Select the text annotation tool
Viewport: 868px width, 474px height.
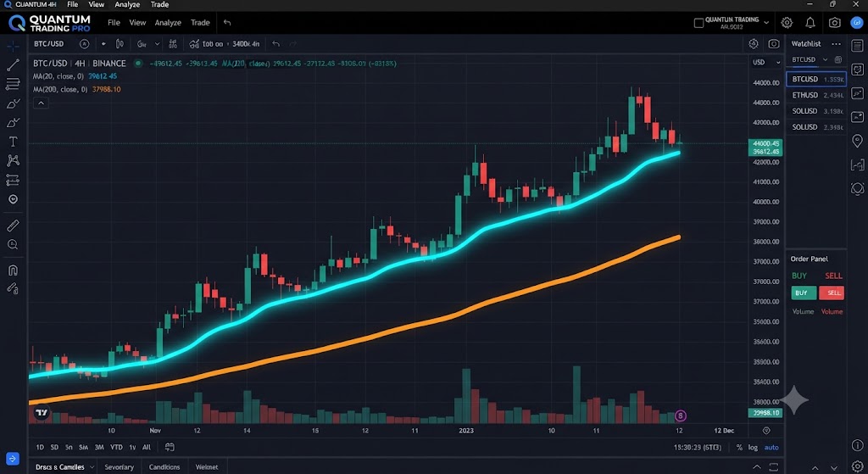coord(13,142)
